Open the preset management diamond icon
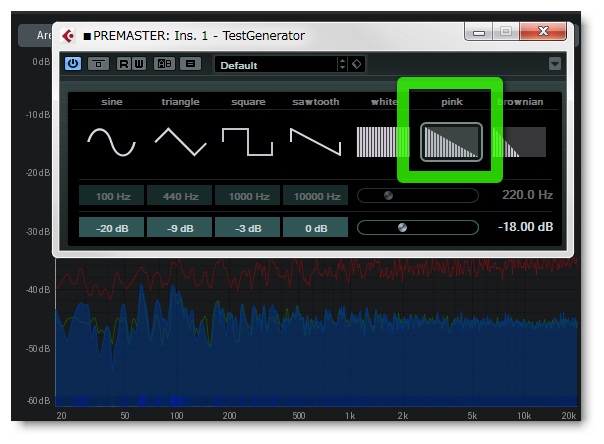This screenshot has width=604, height=444. tap(357, 64)
